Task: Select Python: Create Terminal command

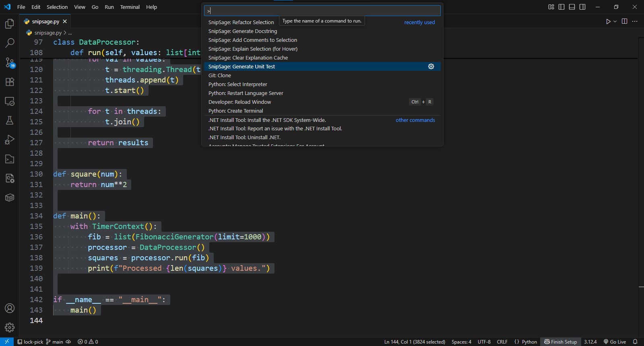Action: pyautogui.click(x=322, y=111)
